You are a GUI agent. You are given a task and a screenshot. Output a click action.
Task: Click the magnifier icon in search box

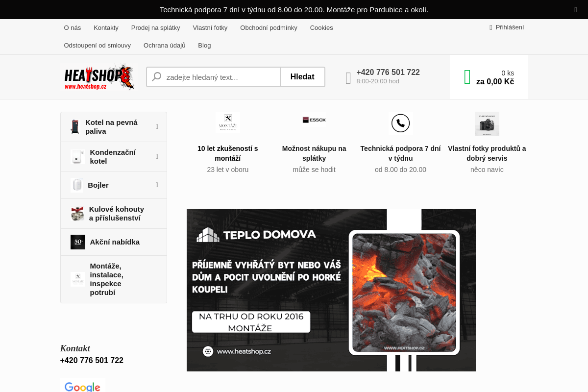[157, 77]
